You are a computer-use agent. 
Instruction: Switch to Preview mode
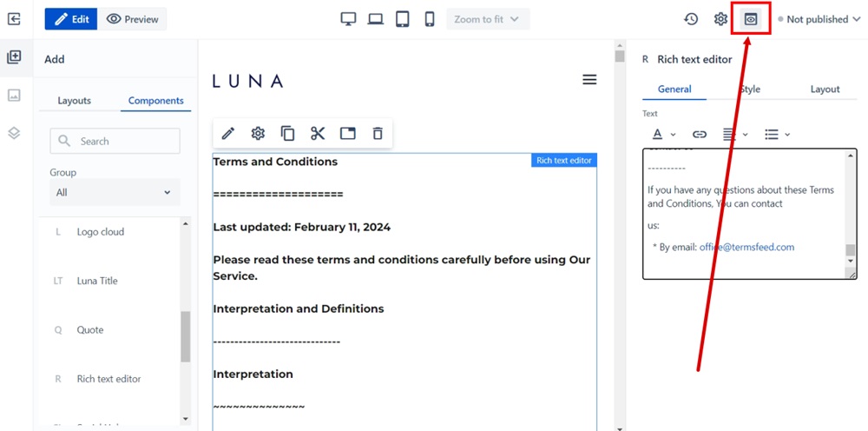[x=132, y=19]
